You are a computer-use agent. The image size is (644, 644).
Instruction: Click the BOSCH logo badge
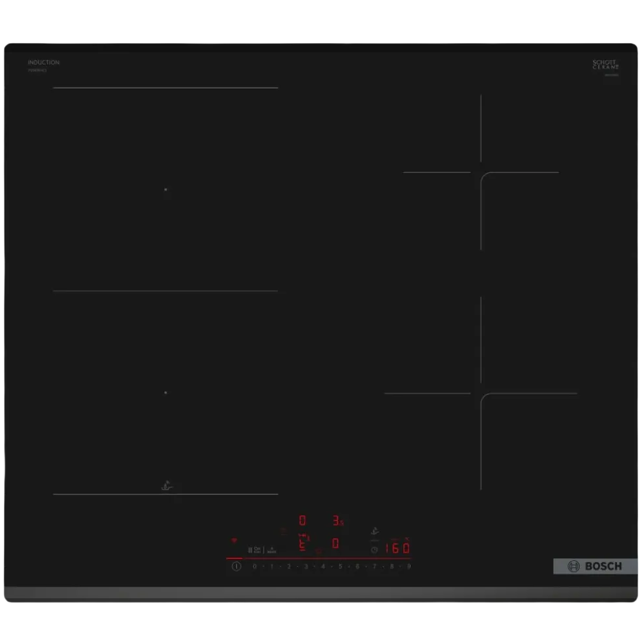point(595,566)
